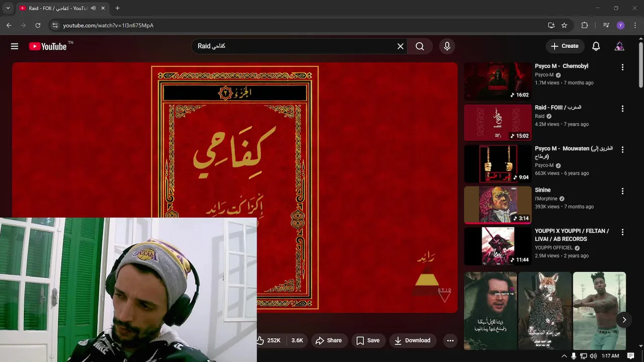Open YOUPPI X YOUPPI / FELTAN title

(x=572, y=235)
